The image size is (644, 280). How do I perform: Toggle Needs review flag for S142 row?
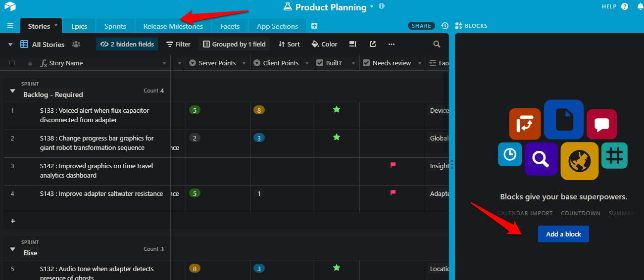(393, 165)
